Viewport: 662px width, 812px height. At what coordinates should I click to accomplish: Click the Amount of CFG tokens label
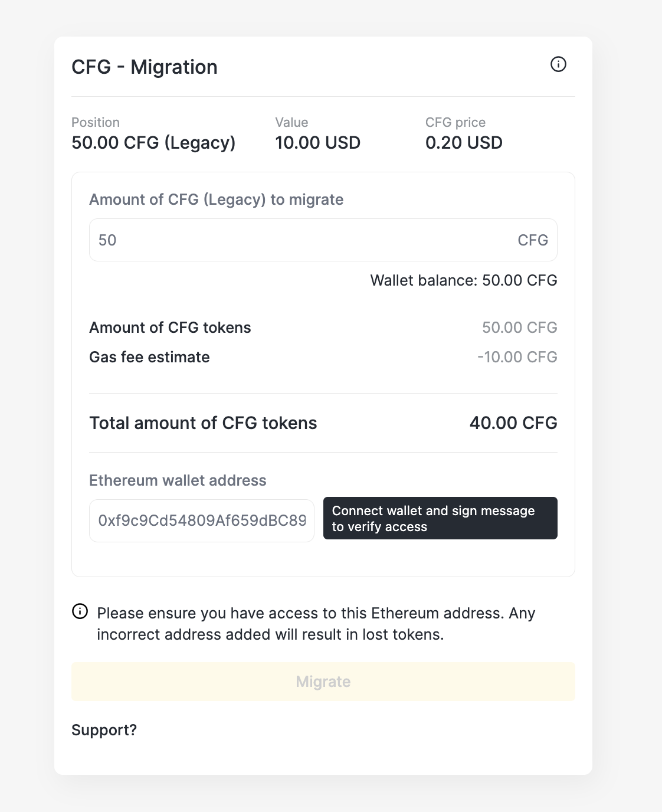170,328
